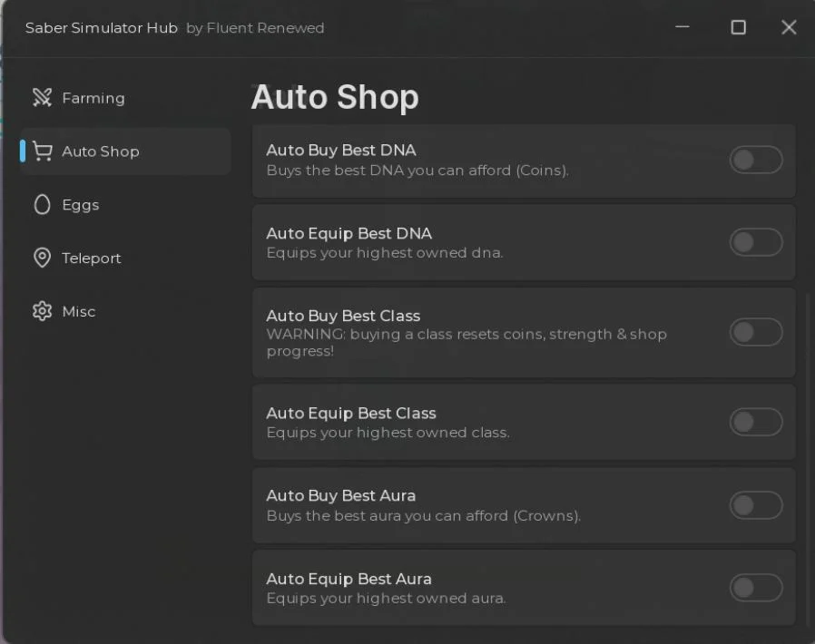Viewport: 815px width, 644px height.
Task: Close the Saber Simulator Hub window
Action: coord(789,27)
